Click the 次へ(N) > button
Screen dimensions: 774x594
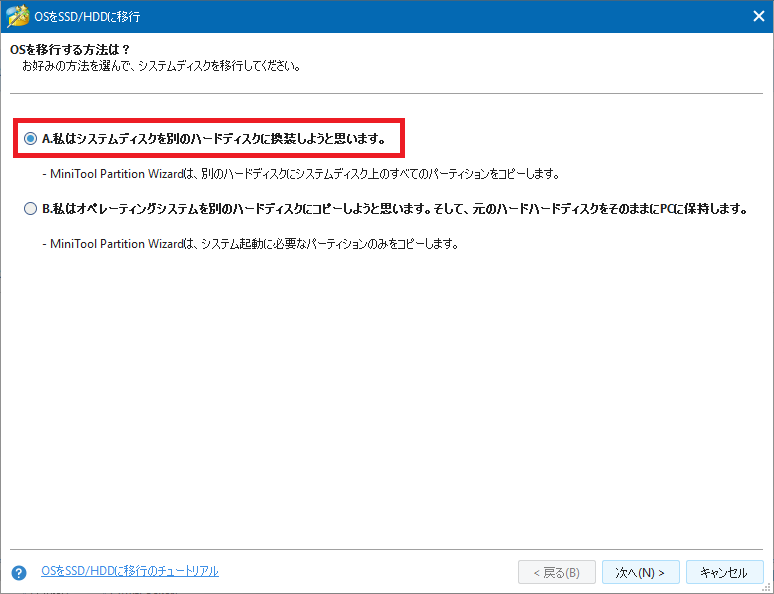[x=640, y=572]
